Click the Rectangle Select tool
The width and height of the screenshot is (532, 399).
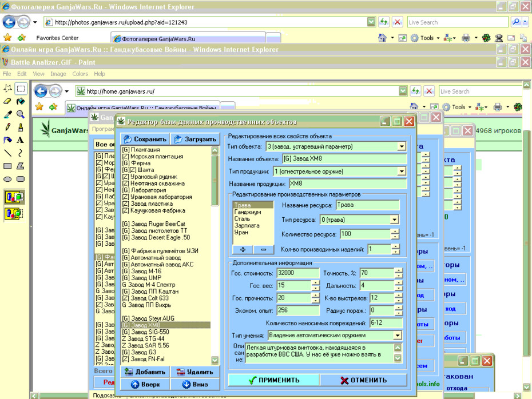(21, 89)
